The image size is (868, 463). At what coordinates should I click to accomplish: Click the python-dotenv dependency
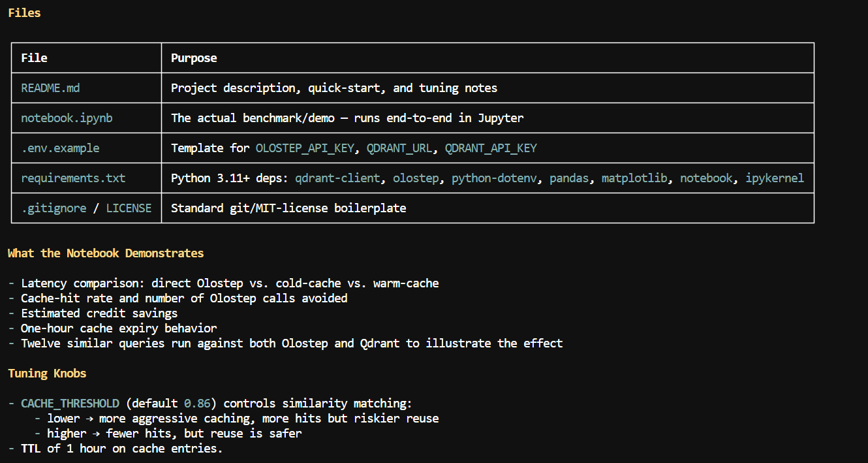point(494,178)
